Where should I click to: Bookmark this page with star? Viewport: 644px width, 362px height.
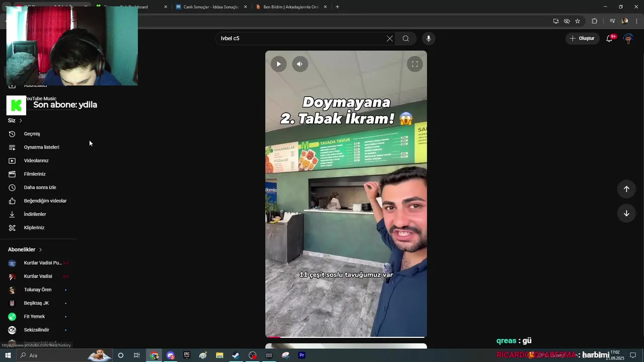[578, 21]
